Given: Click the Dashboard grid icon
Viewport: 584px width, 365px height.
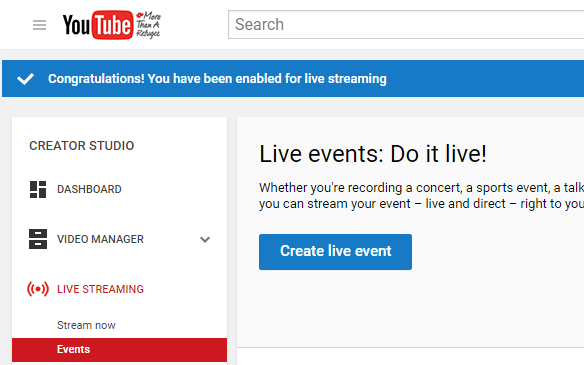Looking at the screenshot, I should point(38,189).
